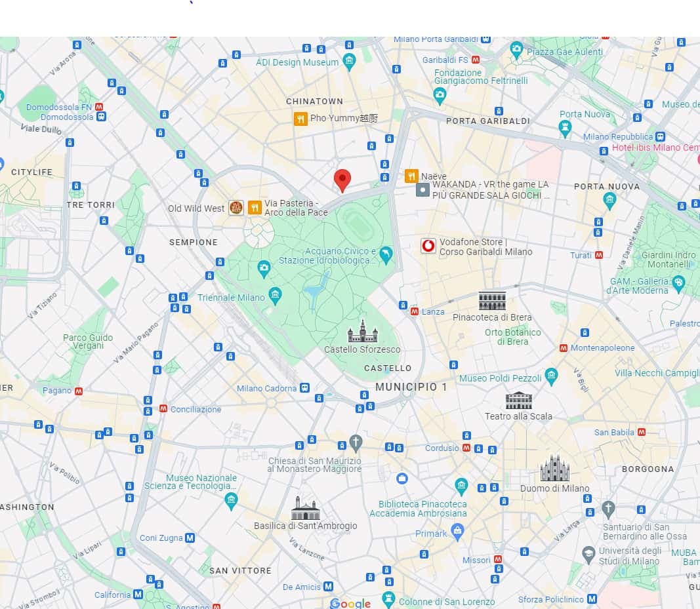Click the CHINATOWN neighborhood label
The height and width of the screenshot is (609, 700).
pyautogui.click(x=315, y=101)
